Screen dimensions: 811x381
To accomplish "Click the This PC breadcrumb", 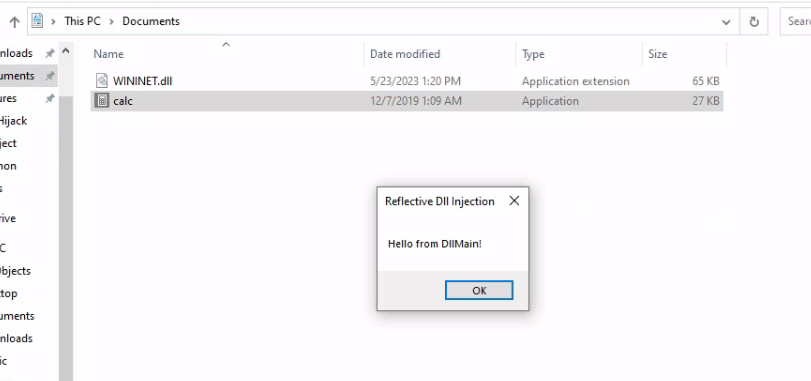I will pos(82,21).
